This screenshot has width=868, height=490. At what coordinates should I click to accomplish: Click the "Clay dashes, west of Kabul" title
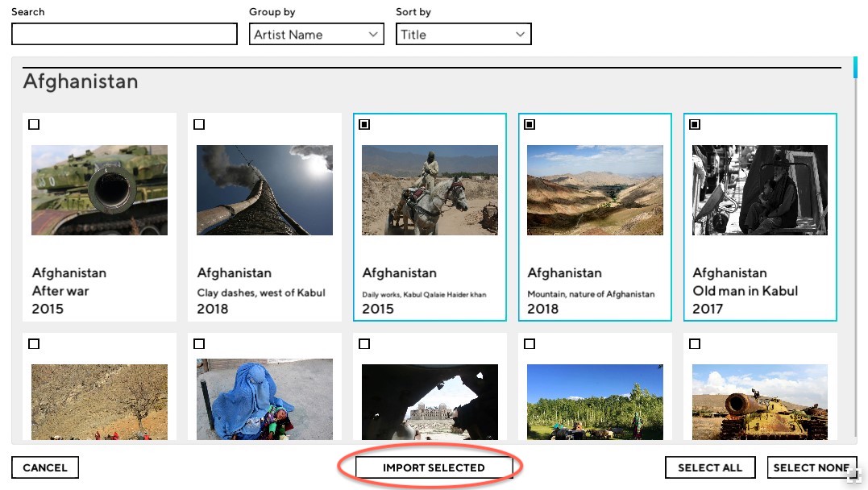point(261,293)
